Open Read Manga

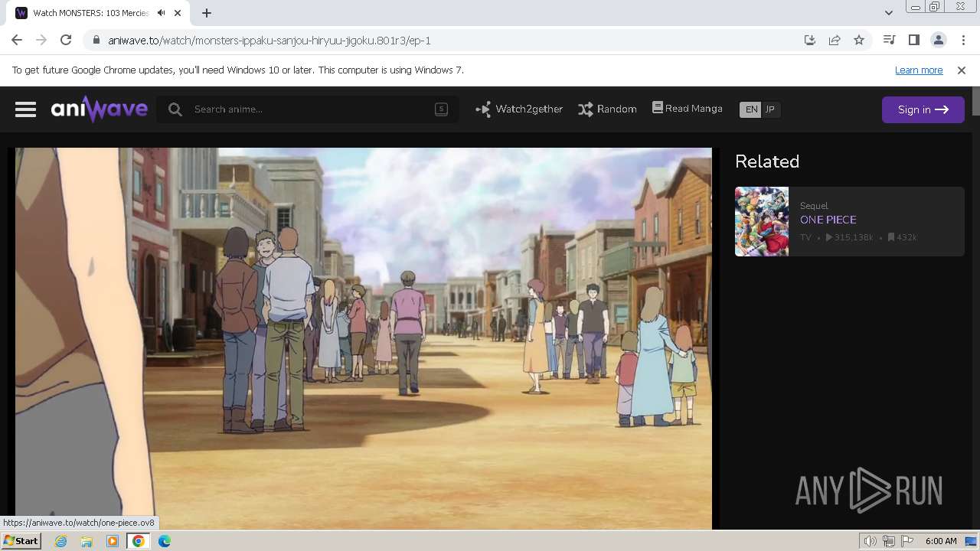tap(687, 109)
